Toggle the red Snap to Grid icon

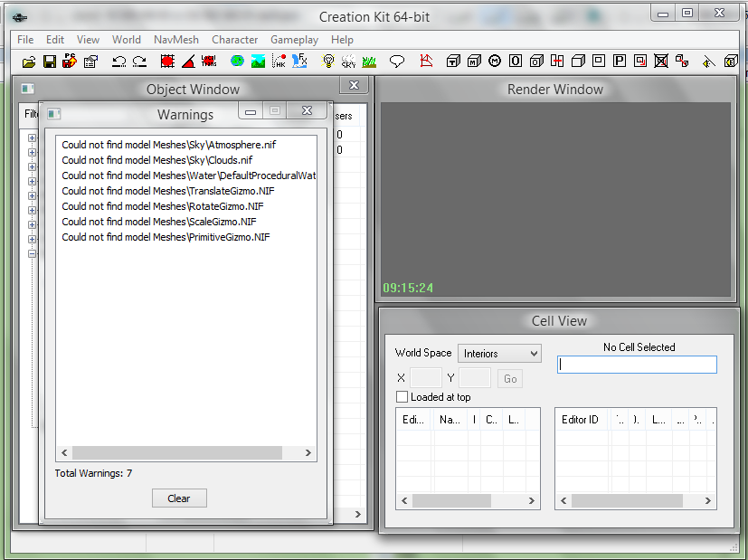167,62
